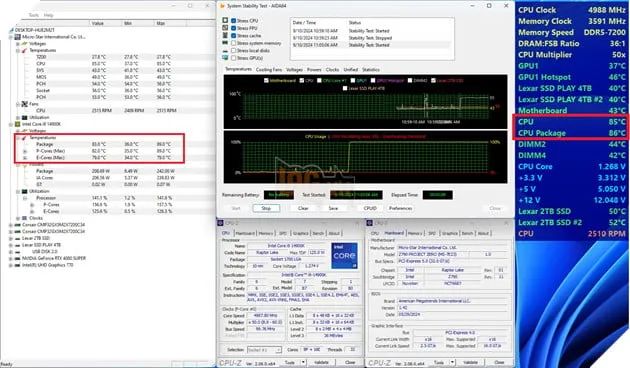This screenshot has width=630, height=368.
Task: Collapse Temperatures under the Micro-Star node
Action: pyautogui.click(x=18, y=50)
